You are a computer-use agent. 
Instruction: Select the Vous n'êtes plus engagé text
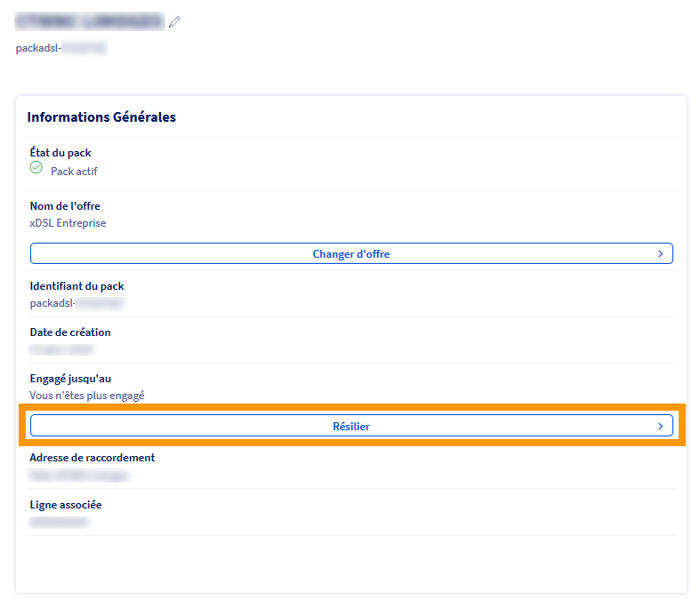87,396
